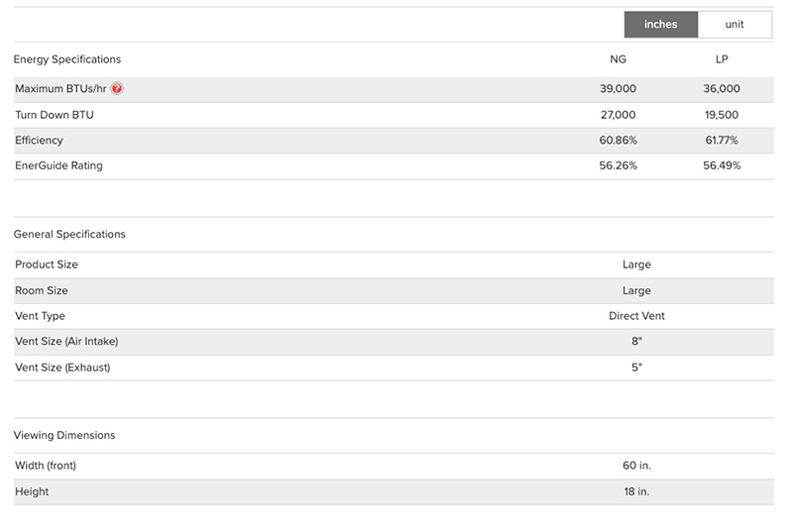Image resolution: width=793 pixels, height=532 pixels.
Task: Select the EnerGuide Rating row label
Action: pyautogui.click(x=58, y=165)
